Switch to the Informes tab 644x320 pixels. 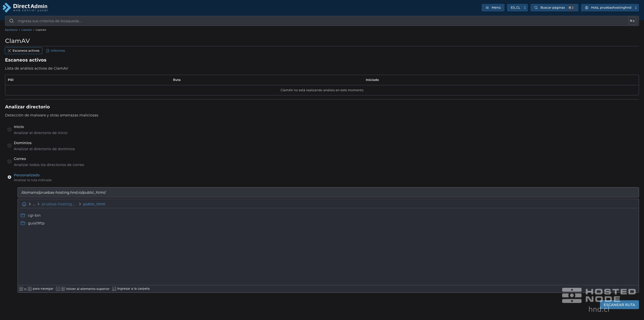[x=56, y=51]
